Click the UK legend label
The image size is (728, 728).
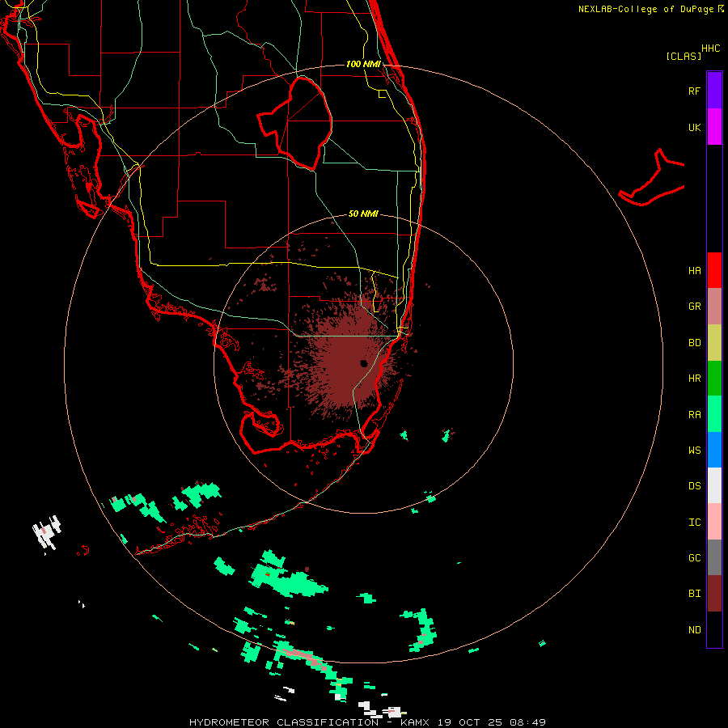coord(694,127)
